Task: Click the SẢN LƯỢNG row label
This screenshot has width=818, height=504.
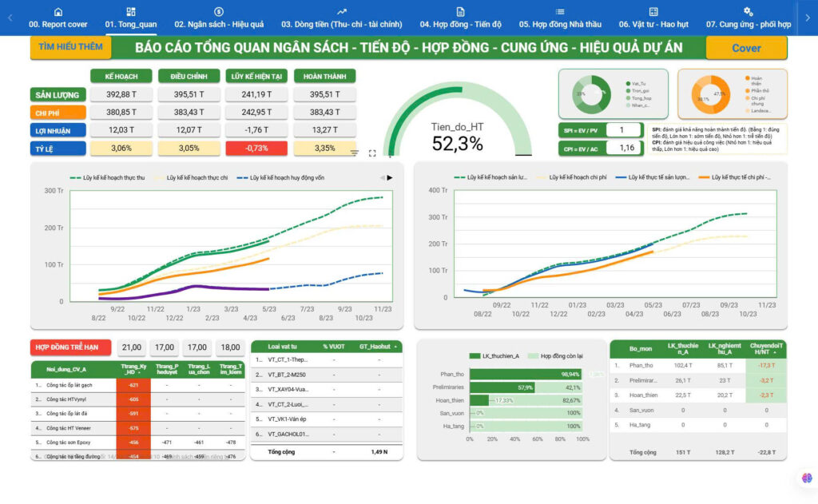Action: click(x=58, y=95)
